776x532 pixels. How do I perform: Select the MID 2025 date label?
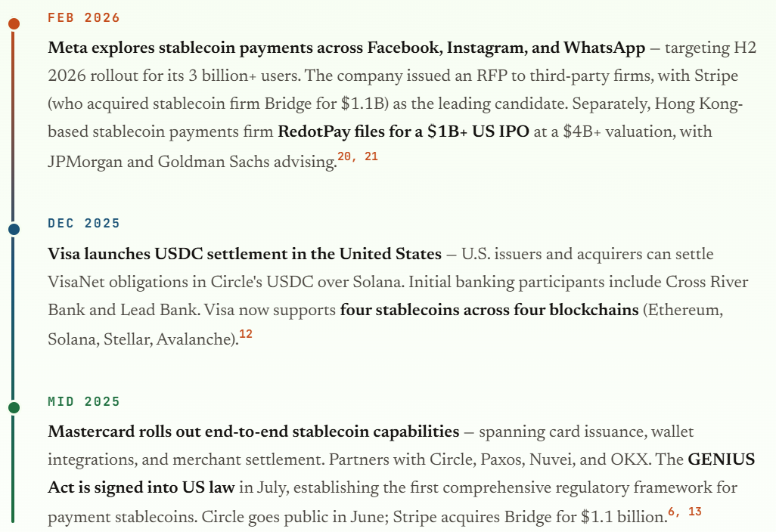coord(84,402)
